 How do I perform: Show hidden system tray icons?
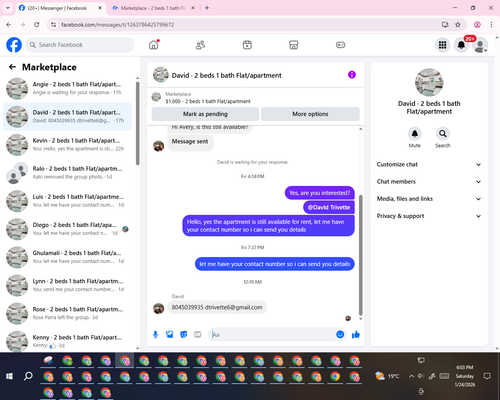(x=411, y=376)
